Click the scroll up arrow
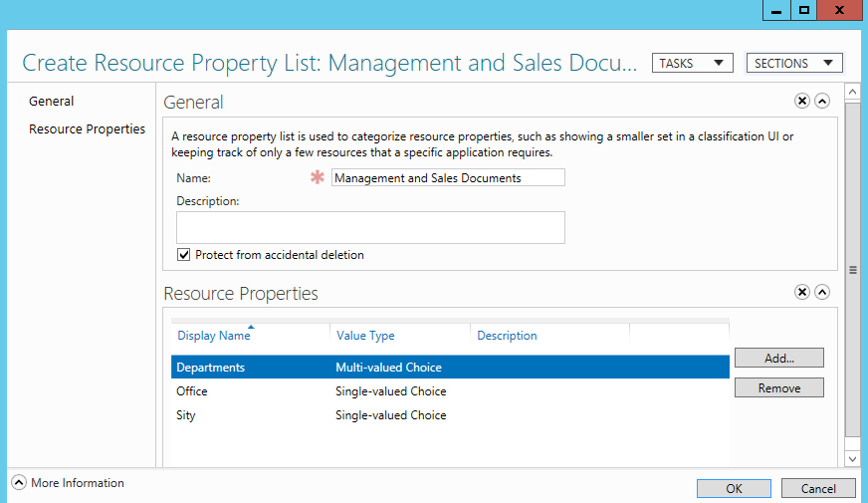Image resolution: width=868 pixels, height=503 pixels. [x=852, y=92]
